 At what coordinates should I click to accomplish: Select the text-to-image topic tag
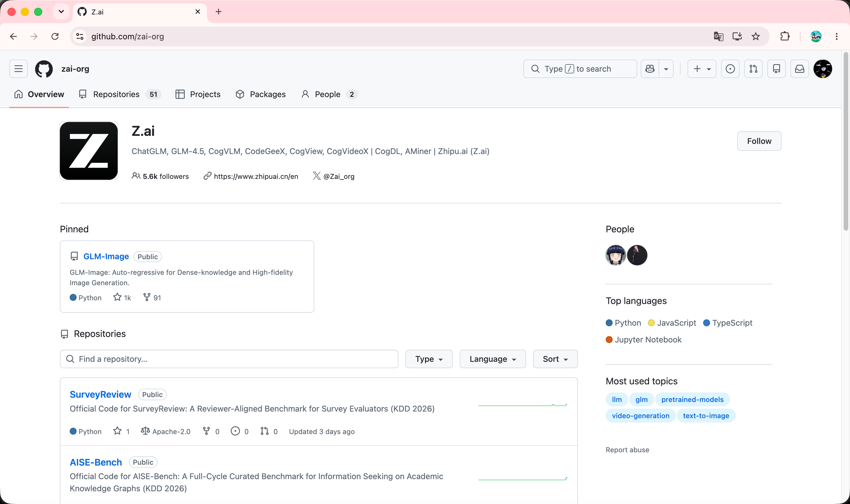tap(706, 416)
